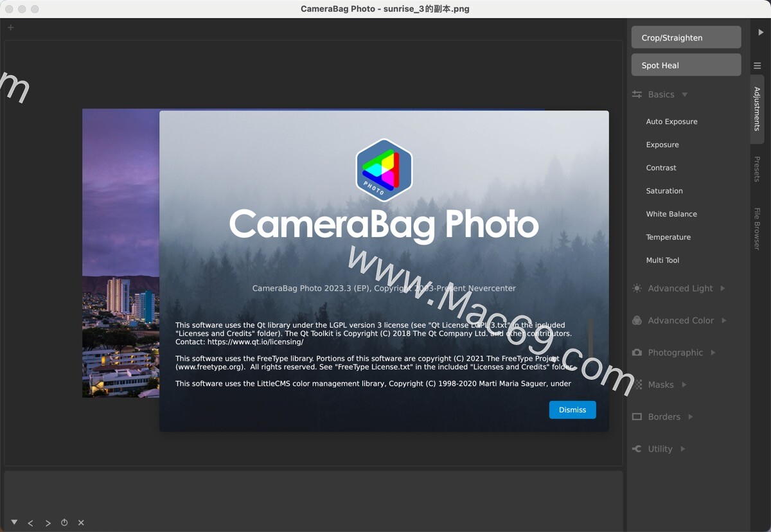Click the power icon in bottom toolbar
Viewport: 771px width, 532px height.
(64, 522)
